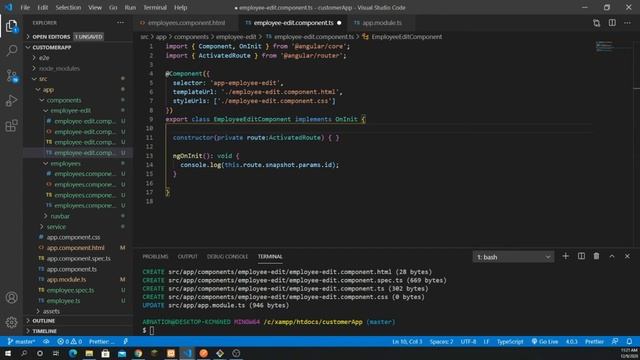This screenshot has width=640, height=360.
Task: Expand the Outline section
Action: point(43,321)
